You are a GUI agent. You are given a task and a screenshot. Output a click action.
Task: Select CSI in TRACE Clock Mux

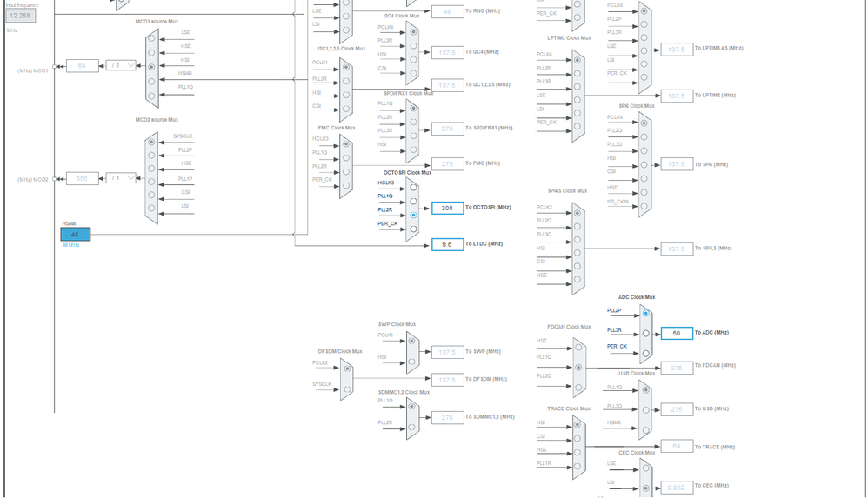pos(578,438)
